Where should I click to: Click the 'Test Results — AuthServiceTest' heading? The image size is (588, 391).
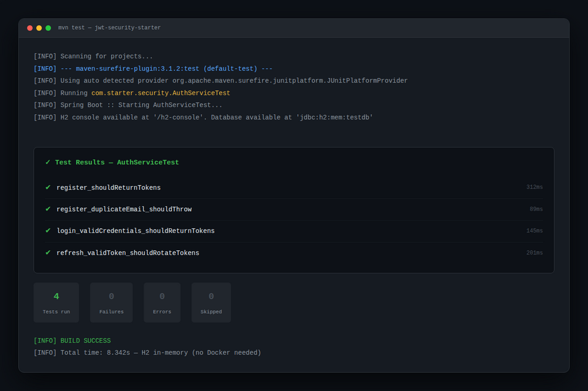click(117, 163)
